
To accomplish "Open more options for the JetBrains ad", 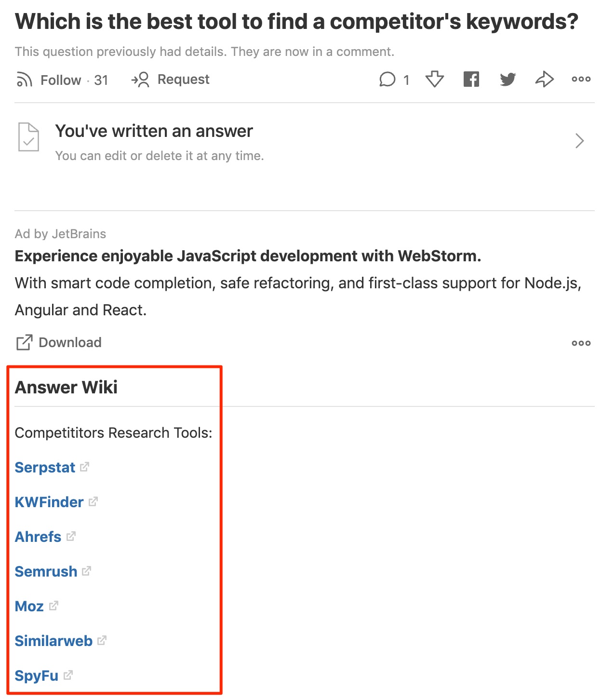I will click(581, 342).
